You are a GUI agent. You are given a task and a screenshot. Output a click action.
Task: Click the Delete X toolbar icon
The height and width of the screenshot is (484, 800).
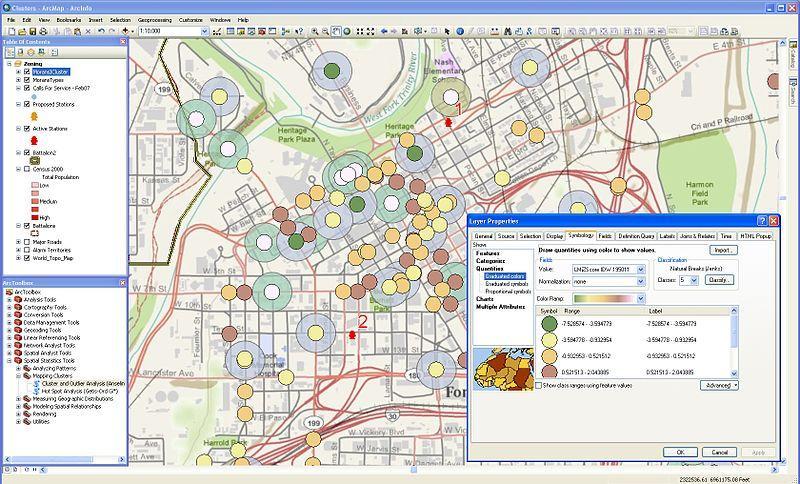88,31
